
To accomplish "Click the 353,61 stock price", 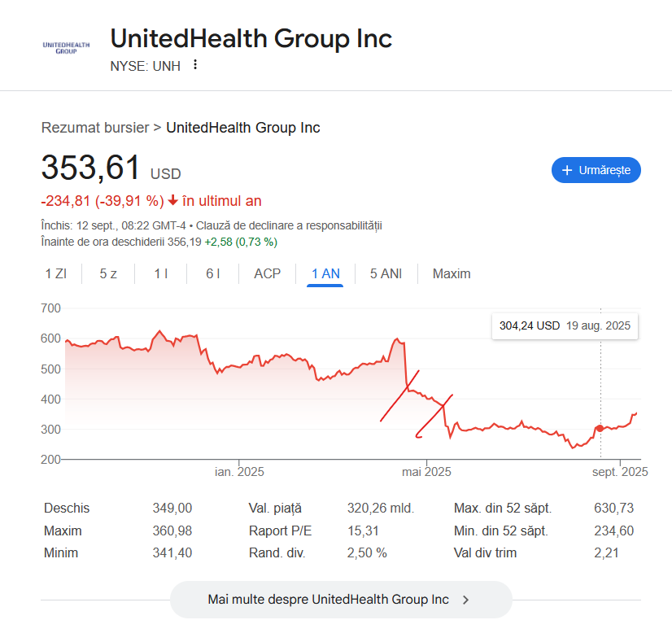I will [x=91, y=168].
